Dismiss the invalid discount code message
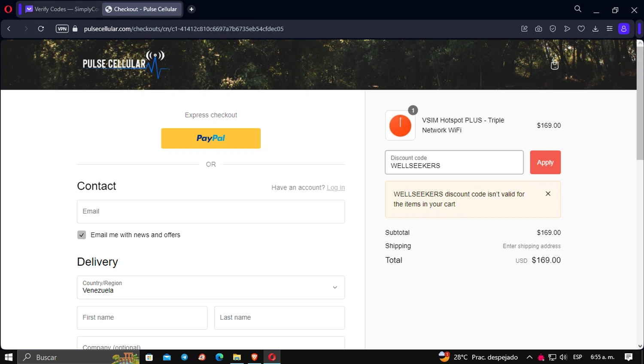The image size is (644, 364). pos(548,194)
